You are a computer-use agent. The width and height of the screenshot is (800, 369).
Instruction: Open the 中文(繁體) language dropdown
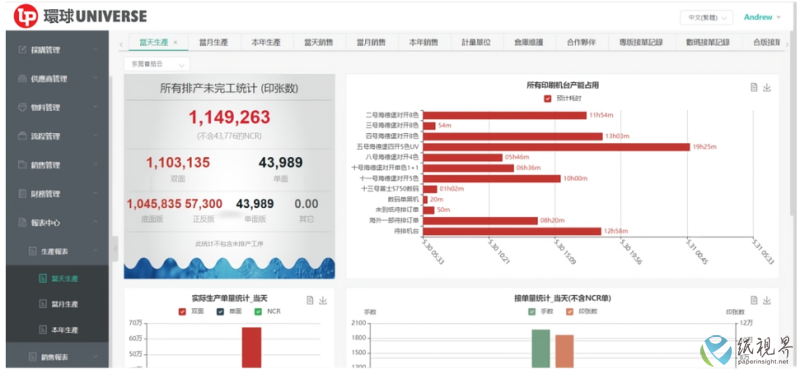point(707,17)
